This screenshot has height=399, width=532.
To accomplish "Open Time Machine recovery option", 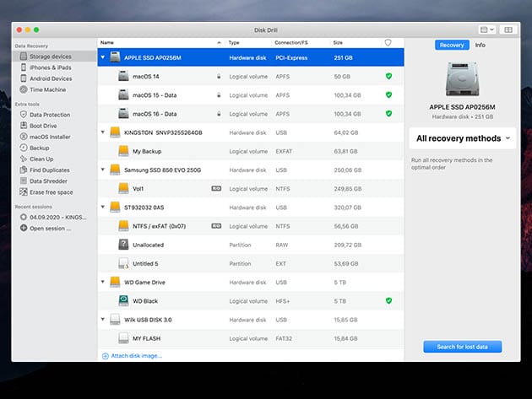I will 47,89.
